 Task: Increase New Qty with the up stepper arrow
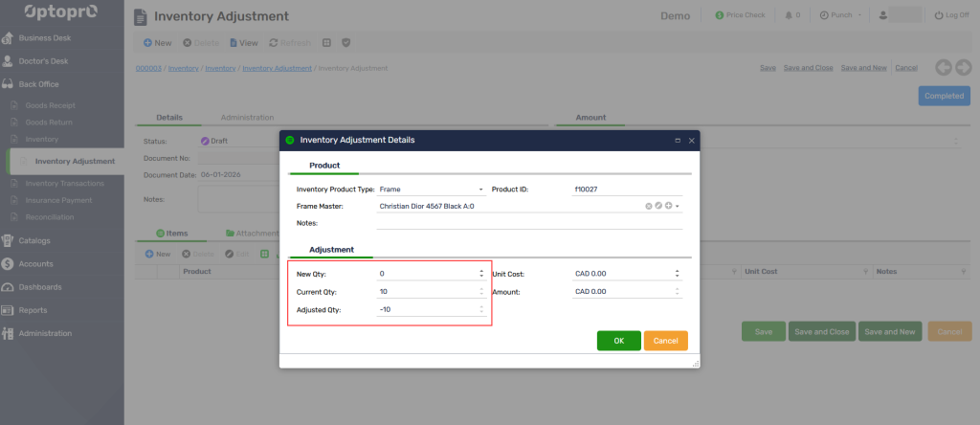point(481,271)
